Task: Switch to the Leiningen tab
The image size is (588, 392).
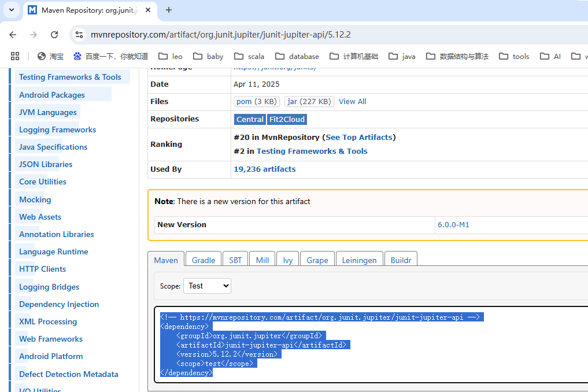Action: tap(359, 260)
